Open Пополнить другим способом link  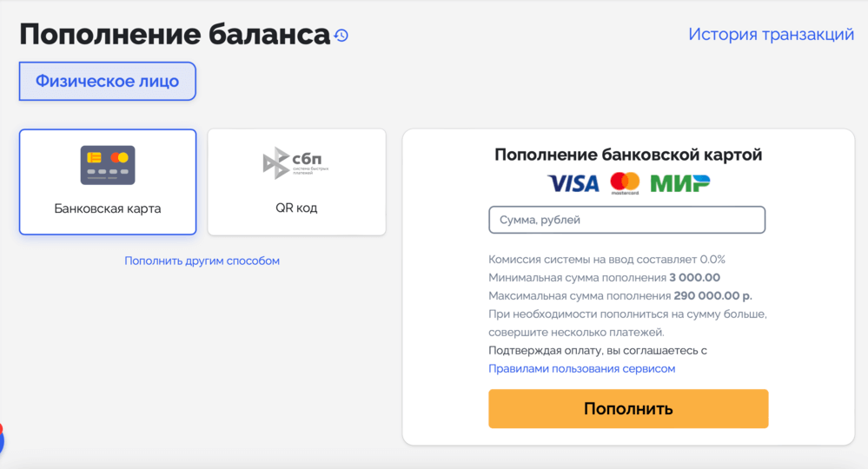[x=202, y=261]
